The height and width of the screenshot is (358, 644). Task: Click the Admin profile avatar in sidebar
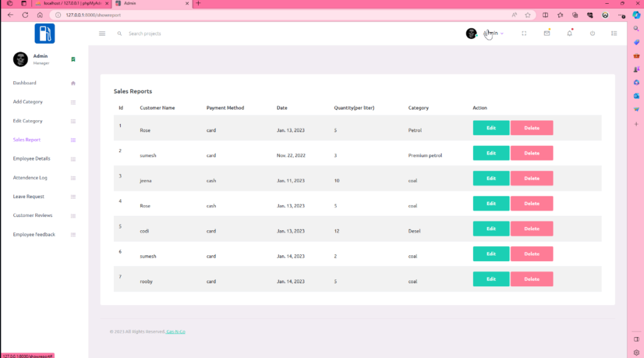pos(20,59)
